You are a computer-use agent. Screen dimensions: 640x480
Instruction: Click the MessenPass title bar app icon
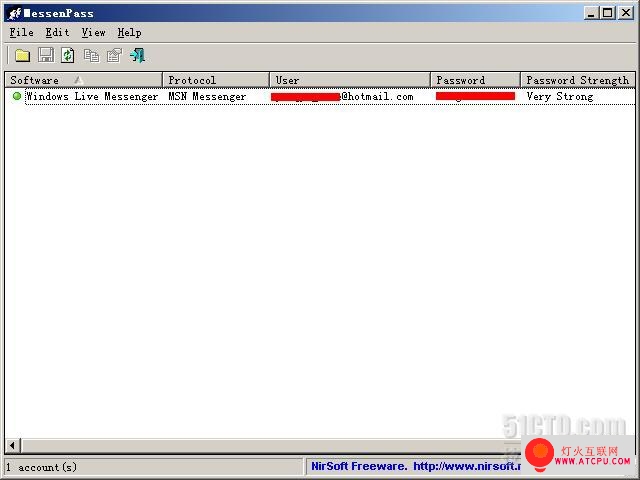pyautogui.click(x=14, y=13)
